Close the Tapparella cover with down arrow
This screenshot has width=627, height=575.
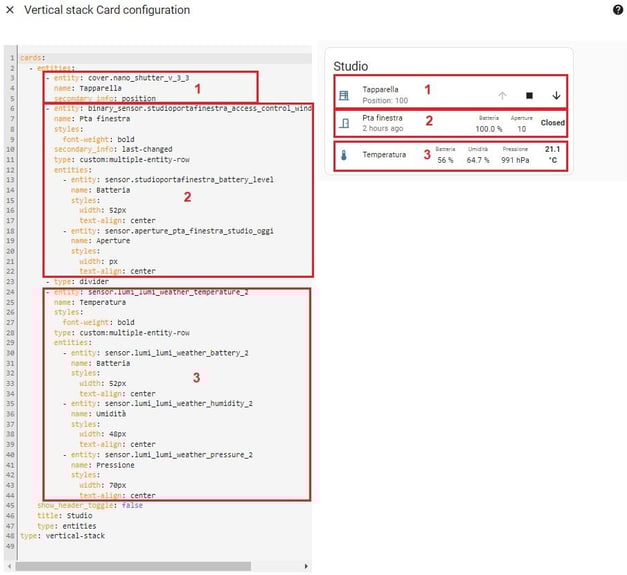pos(556,96)
